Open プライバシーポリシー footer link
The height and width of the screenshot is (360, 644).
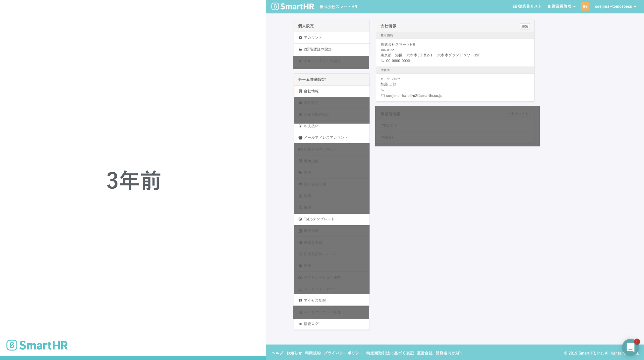pyautogui.click(x=343, y=353)
